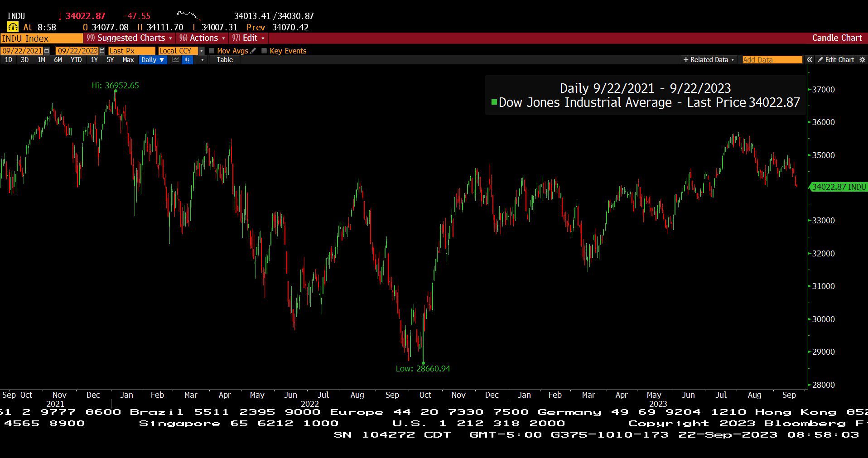This screenshot has height=458, width=868.
Task: Collapse panel with double-chevron icon
Action: click(809, 60)
